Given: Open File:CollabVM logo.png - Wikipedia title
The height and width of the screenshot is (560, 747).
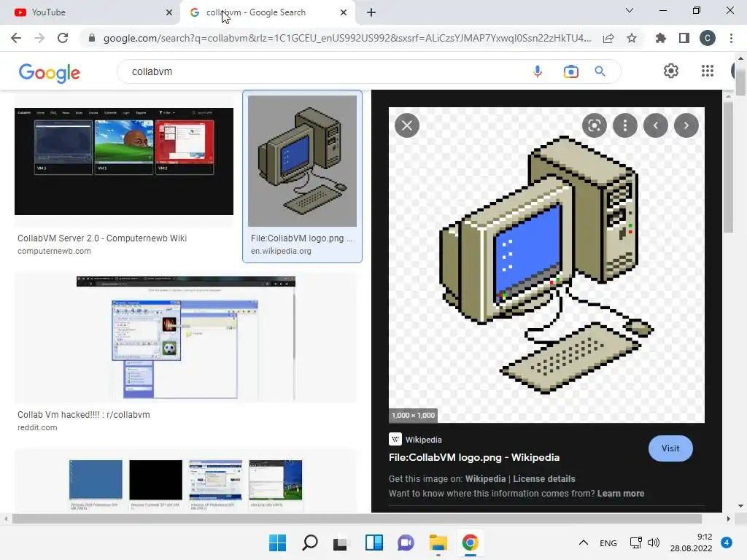Looking at the screenshot, I should coord(474,458).
